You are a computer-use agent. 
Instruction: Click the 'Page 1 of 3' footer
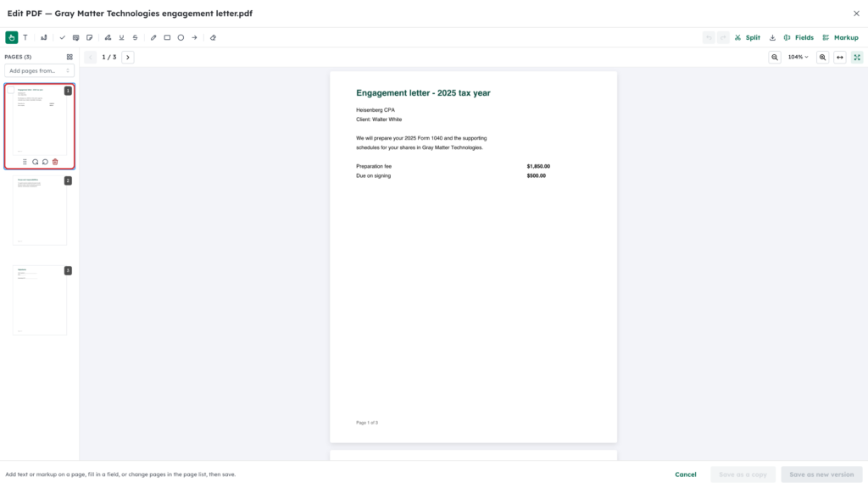367,423
